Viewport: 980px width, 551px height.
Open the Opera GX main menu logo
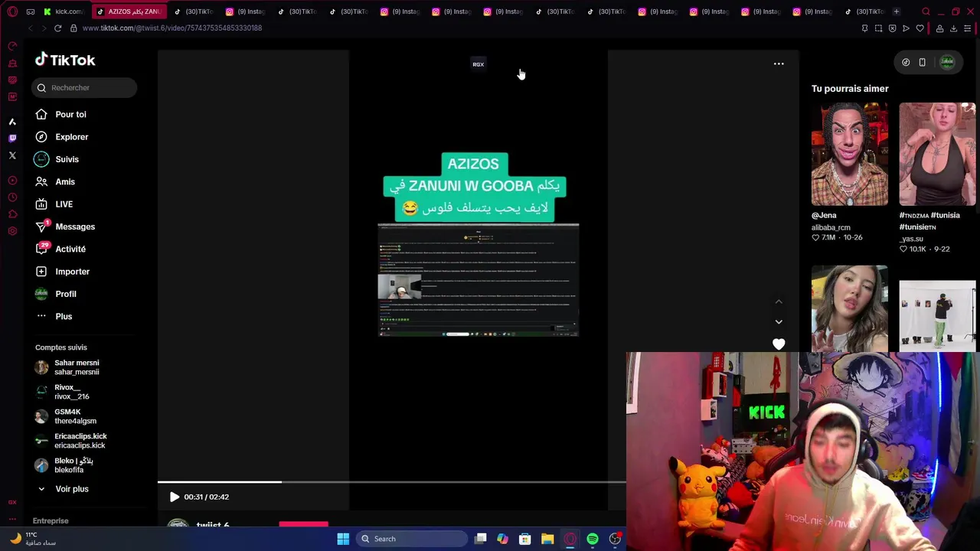point(12,11)
